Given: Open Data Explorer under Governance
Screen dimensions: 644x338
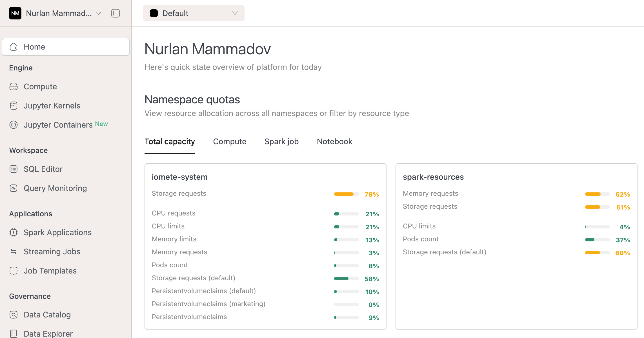Looking at the screenshot, I should (x=48, y=333).
